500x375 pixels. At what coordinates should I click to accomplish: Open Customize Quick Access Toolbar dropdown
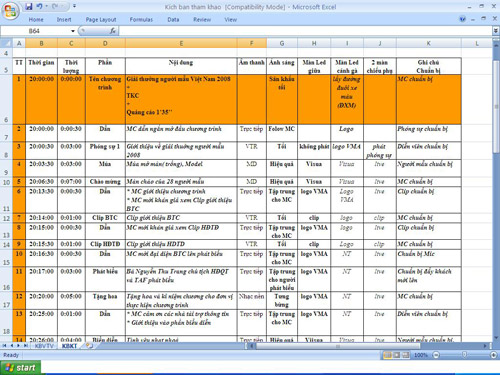74,6
